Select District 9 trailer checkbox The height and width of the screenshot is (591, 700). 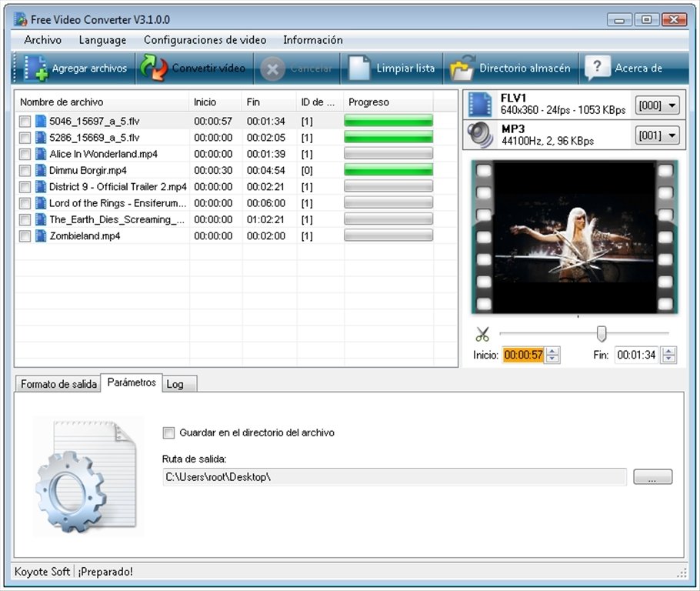(25, 187)
